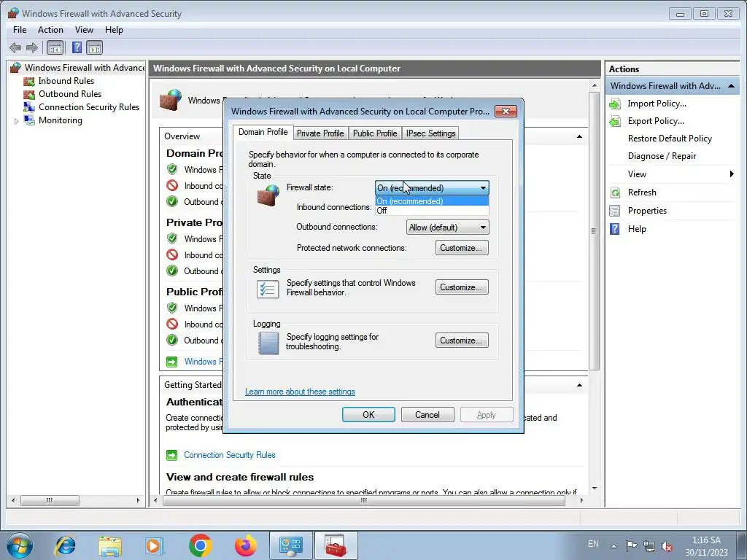Toggle the console tree pane toolbar icon
Viewport: 747px width, 560px height.
tap(55, 47)
